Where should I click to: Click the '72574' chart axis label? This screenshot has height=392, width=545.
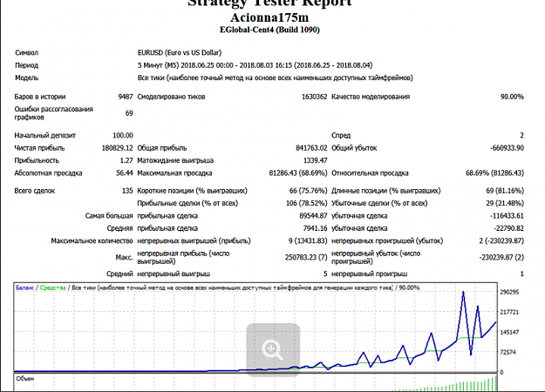tap(508, 353)
